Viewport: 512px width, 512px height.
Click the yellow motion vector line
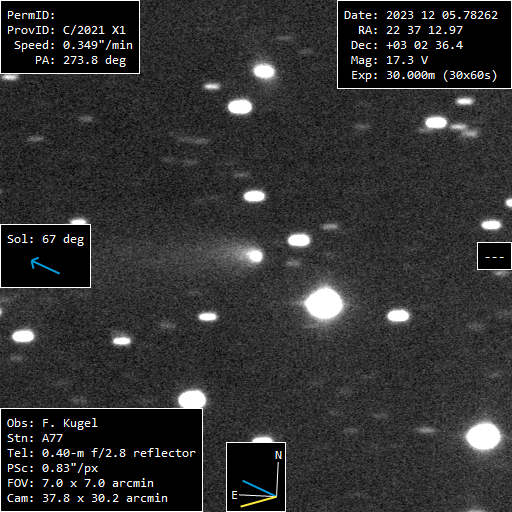click(258, 502)
